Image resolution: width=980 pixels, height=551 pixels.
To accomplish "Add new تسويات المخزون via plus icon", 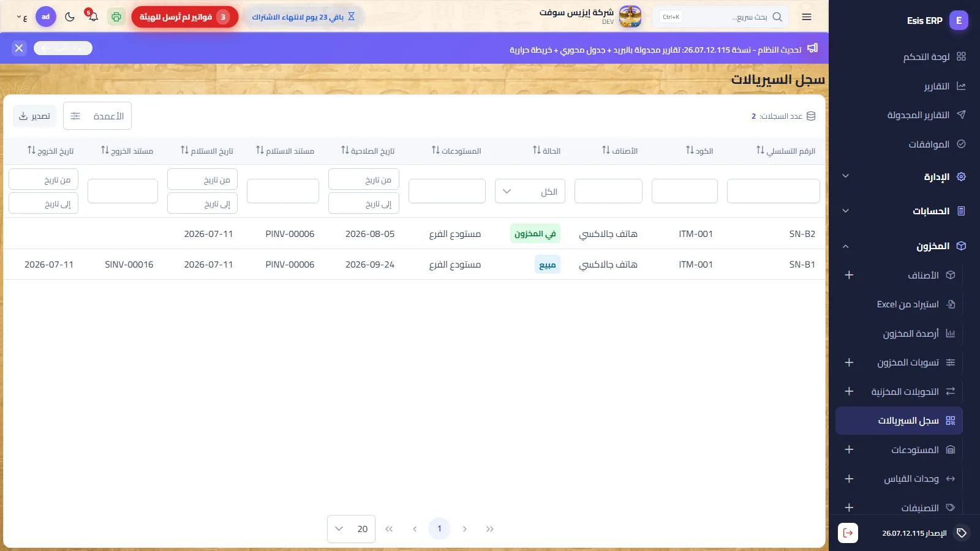I will pyautogui.click(x=849, y=362).
